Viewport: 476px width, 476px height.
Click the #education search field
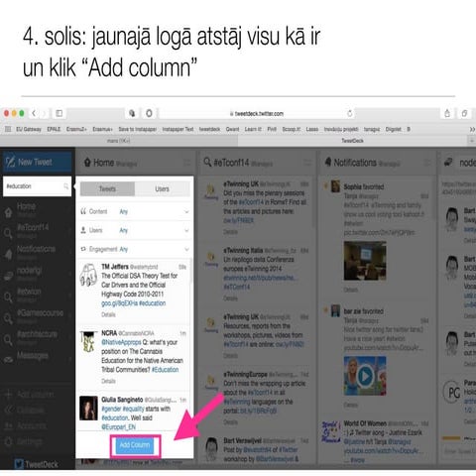click(37, 186)
